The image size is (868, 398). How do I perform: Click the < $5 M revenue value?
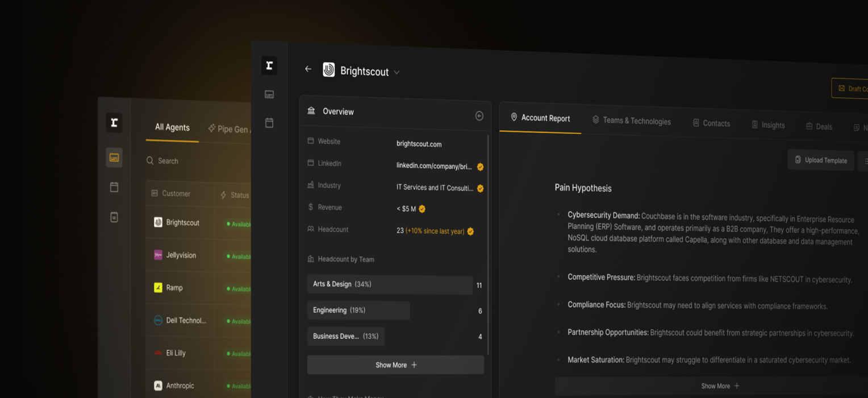(406, 209)
